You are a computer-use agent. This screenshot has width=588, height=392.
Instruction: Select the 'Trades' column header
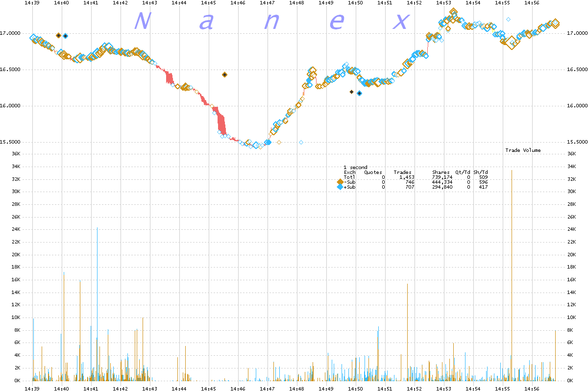tap(402, 172)
